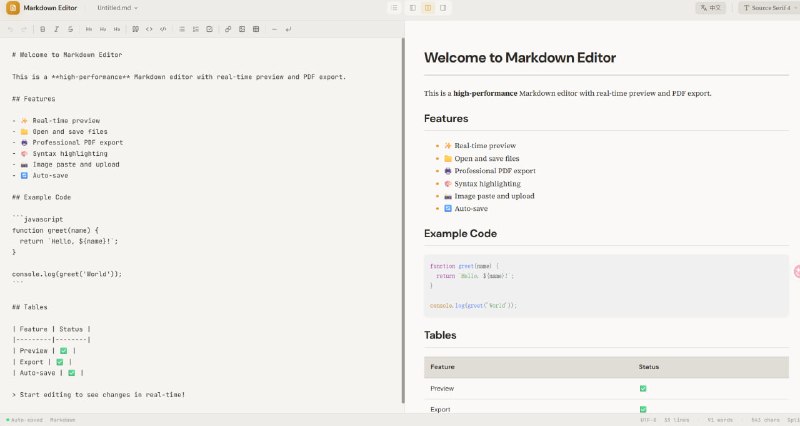Open the Source Serif 4 font dropdown
The image size is (800, 426).
769,8
